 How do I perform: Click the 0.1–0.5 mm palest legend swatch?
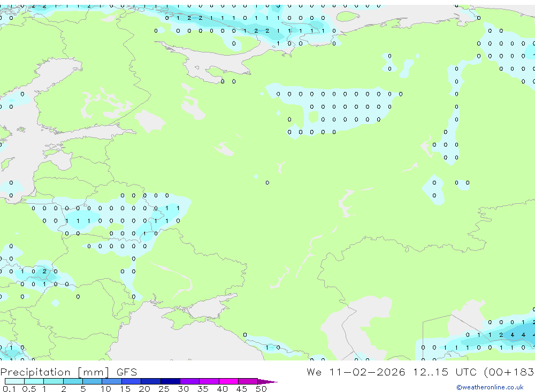[x=14, y=381]
